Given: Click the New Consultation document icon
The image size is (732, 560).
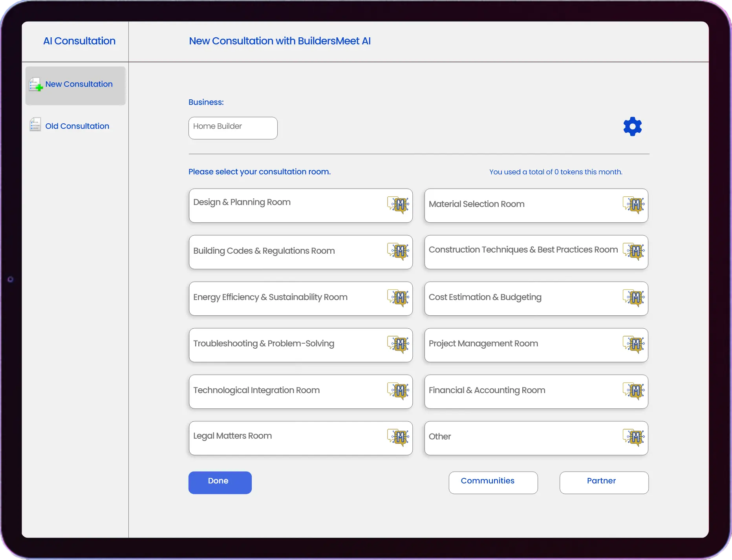Looking at the screenshot, I should [36, 84].
